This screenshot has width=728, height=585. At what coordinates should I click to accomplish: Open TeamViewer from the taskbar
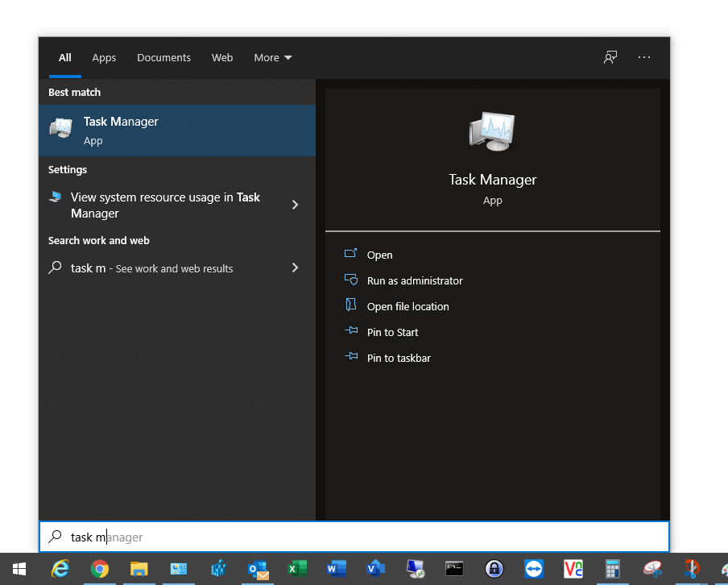533,569
